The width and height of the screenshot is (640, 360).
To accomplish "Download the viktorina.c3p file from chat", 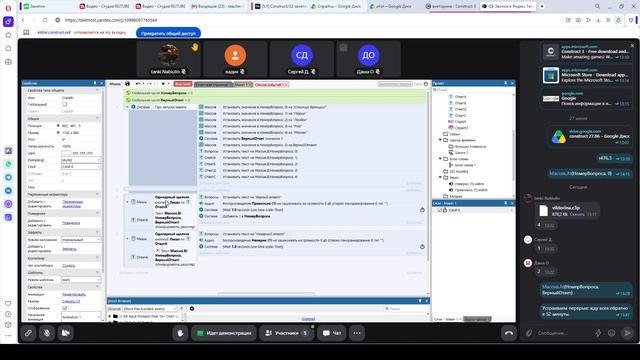I will 577,214.
